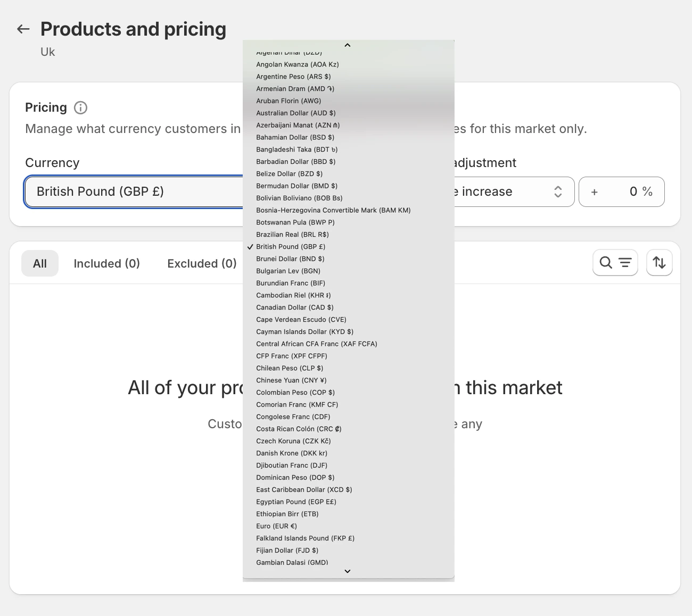This screenshot has height=616, width=692.
Task: Select Euro (EUR €) from currency list
Action: pos(276,526)
